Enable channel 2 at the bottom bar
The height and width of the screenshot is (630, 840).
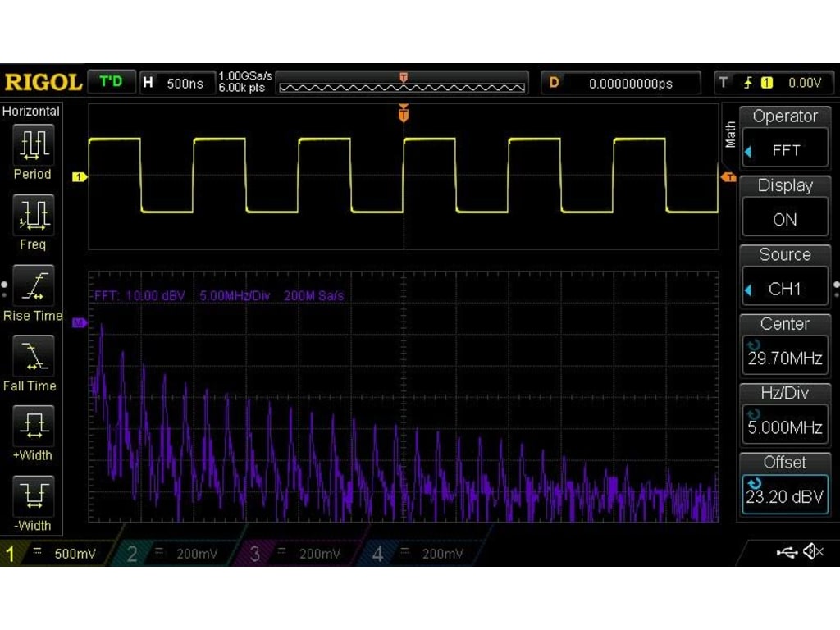(x=133, y=554)
